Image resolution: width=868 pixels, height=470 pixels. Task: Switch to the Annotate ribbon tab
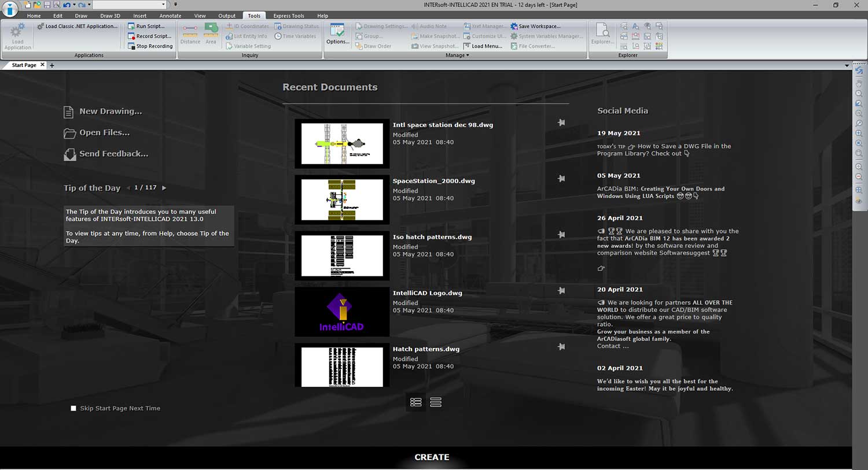click(x=170, y=16)
